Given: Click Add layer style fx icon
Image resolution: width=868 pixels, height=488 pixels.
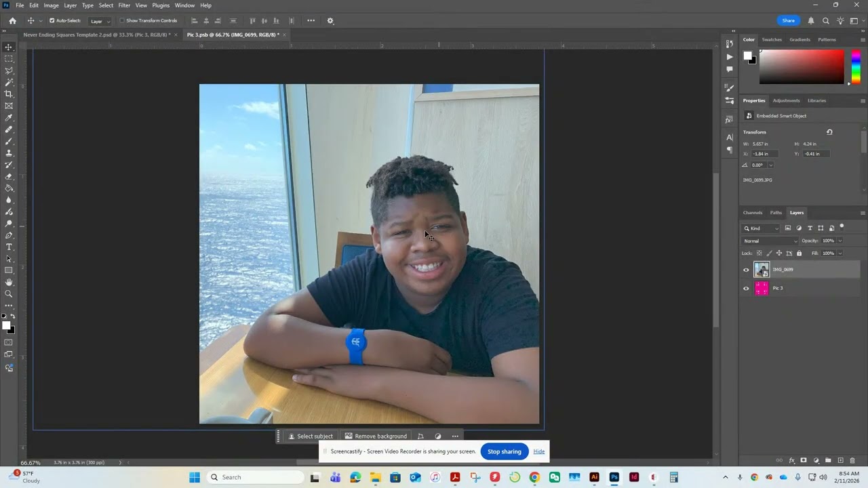Looking at the screenshot, I should [791, 460].
